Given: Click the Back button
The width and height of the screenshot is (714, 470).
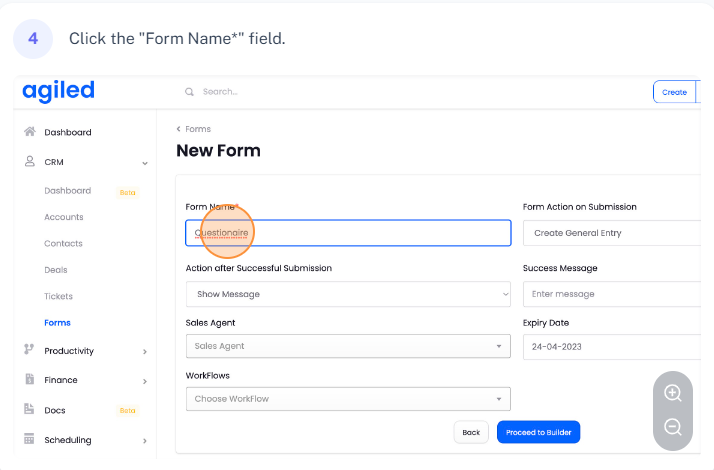Looking at the screenshot, I should (x=471, y=432).
